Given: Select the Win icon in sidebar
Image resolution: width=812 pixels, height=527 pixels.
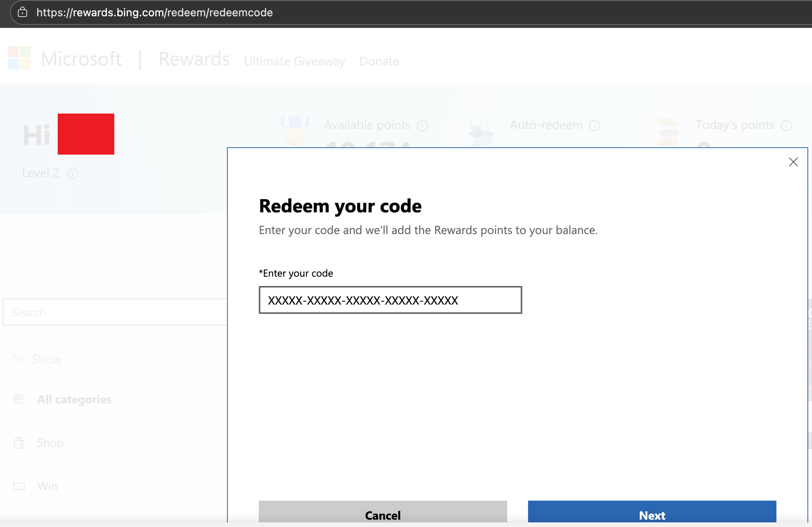Looking at the screenshot, I should point(19,486).
